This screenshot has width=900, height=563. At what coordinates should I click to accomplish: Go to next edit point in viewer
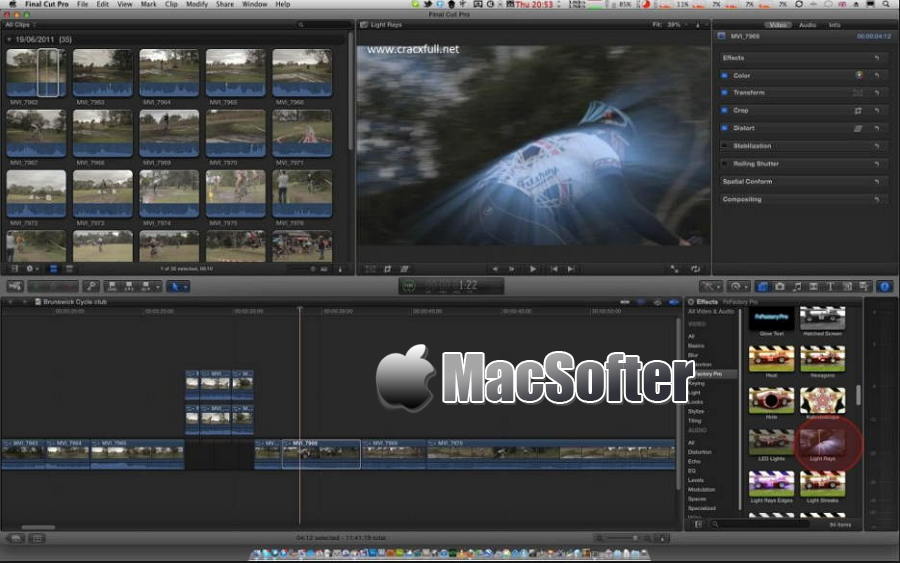(x=571, y=269)
